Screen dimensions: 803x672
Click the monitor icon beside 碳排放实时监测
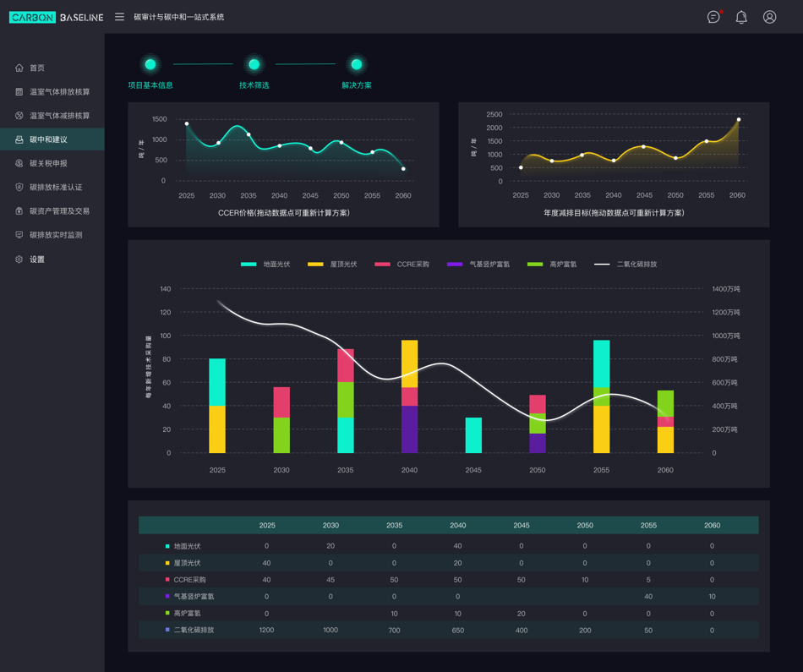pyautogui.click(x=19, y=235)
